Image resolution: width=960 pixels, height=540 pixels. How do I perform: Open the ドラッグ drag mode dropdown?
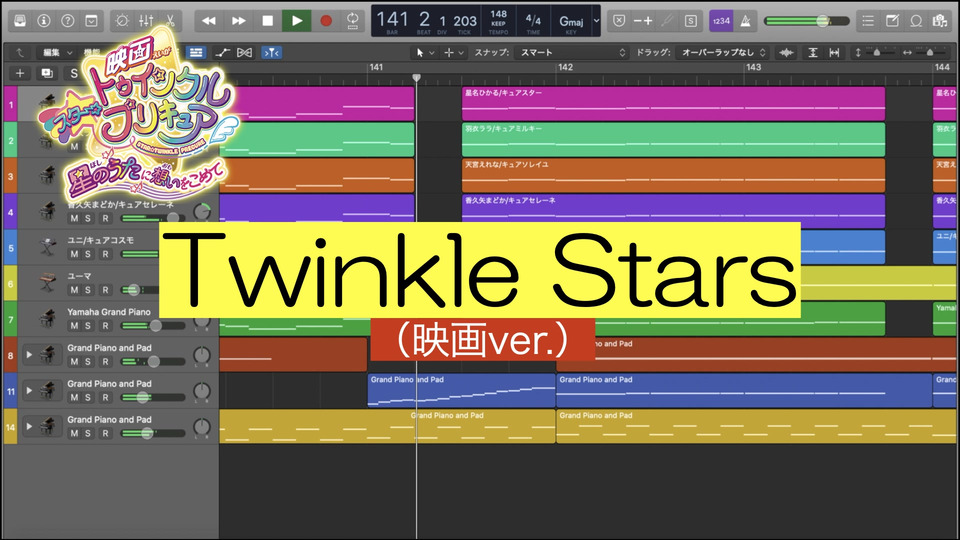click(x=722, y=53)
